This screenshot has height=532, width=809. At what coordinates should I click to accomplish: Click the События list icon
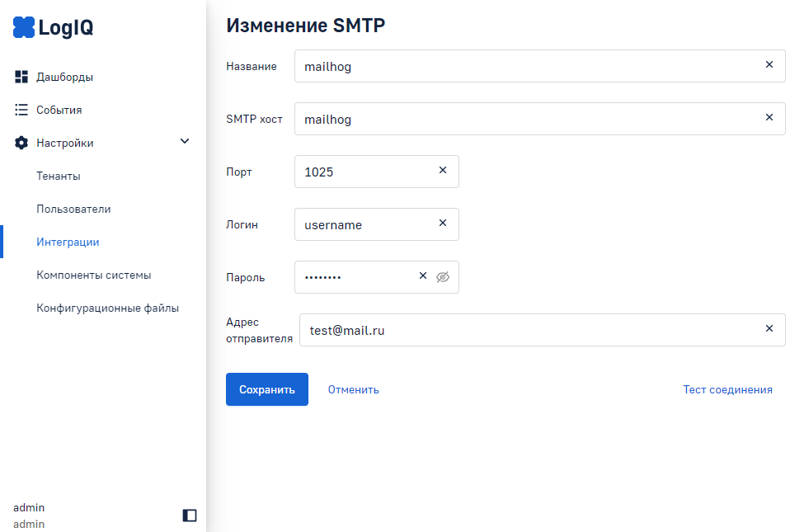(21, 110)
